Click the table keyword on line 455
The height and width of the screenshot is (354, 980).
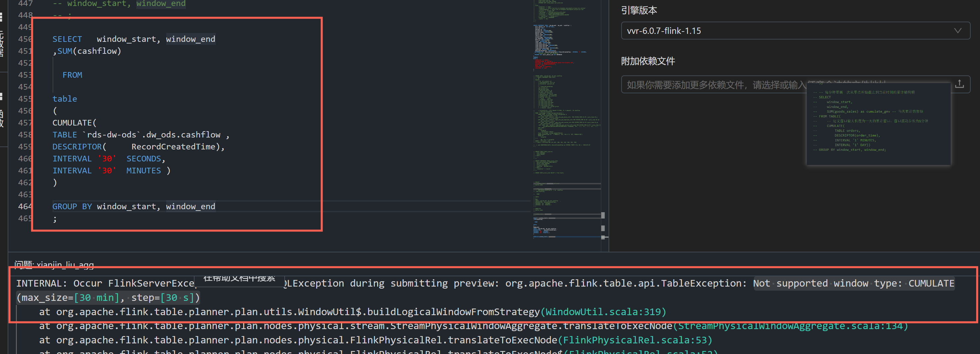[65, 99]
